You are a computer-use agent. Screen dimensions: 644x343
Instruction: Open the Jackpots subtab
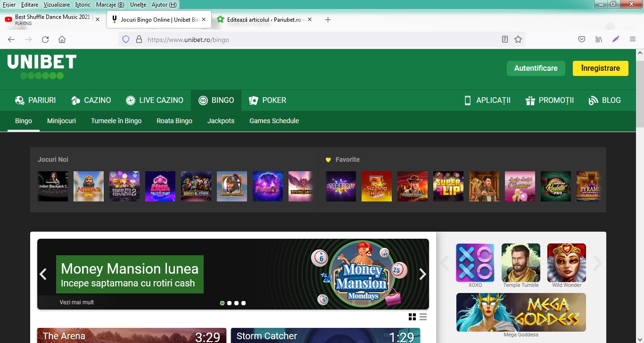(221, 121)
